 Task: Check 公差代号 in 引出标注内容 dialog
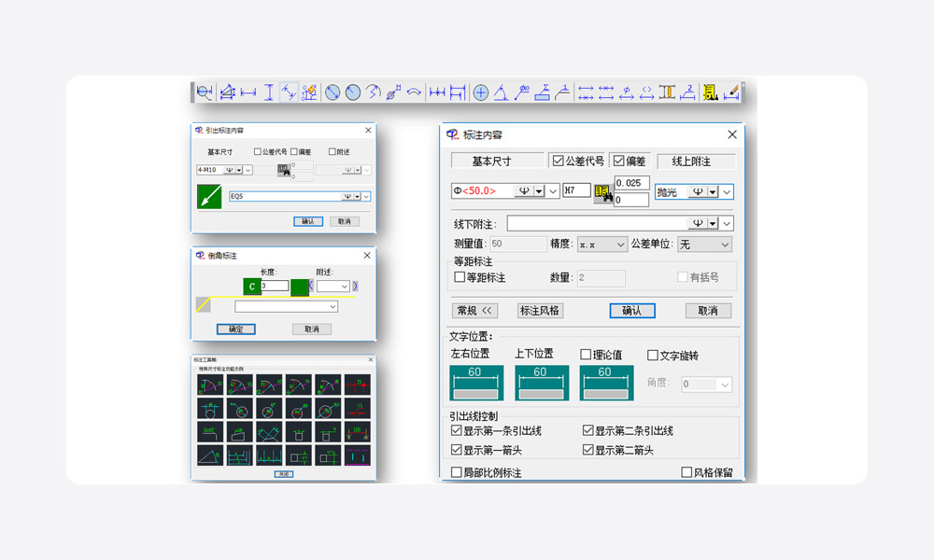(258, 152)
